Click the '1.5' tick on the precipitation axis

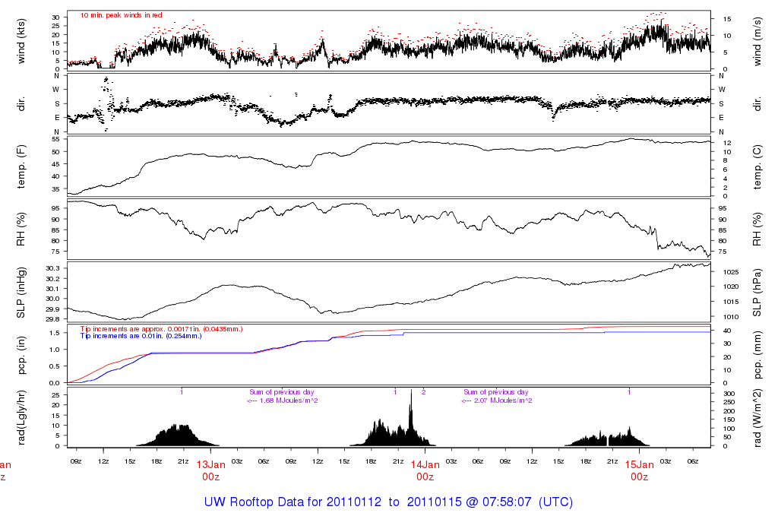pos(55,333)
